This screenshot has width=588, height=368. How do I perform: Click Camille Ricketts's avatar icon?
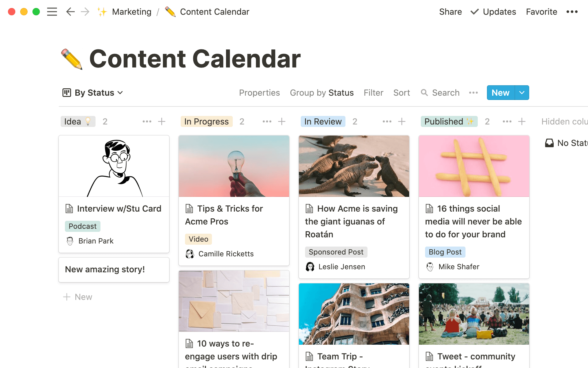click(x=190, y=254)
